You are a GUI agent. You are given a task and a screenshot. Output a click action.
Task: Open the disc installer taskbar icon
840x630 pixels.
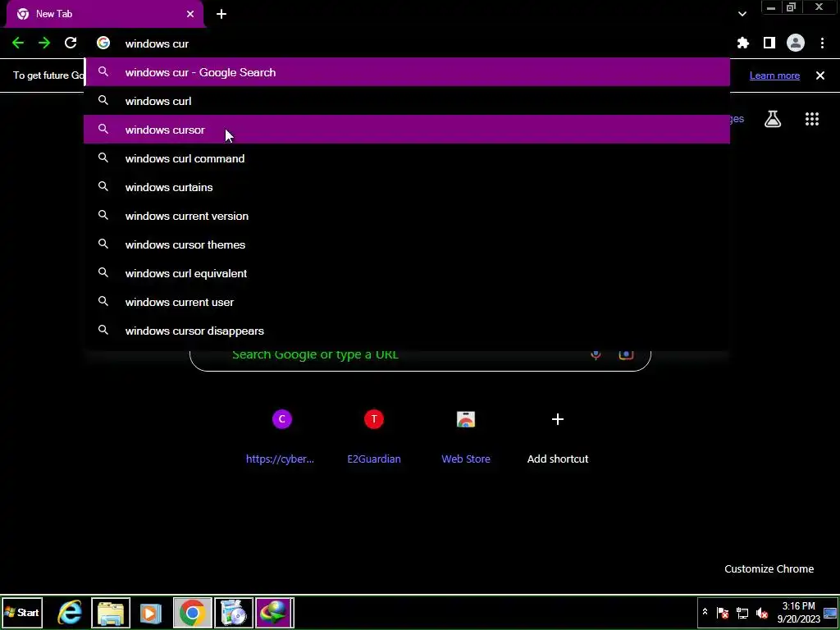(234, 612)
